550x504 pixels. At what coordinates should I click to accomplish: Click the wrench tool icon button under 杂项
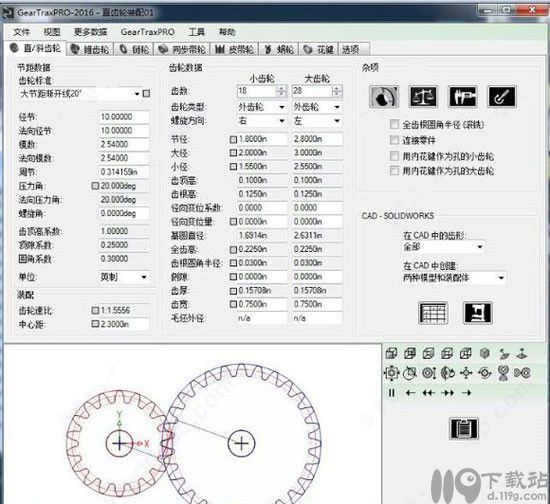[x=502, y=96]
